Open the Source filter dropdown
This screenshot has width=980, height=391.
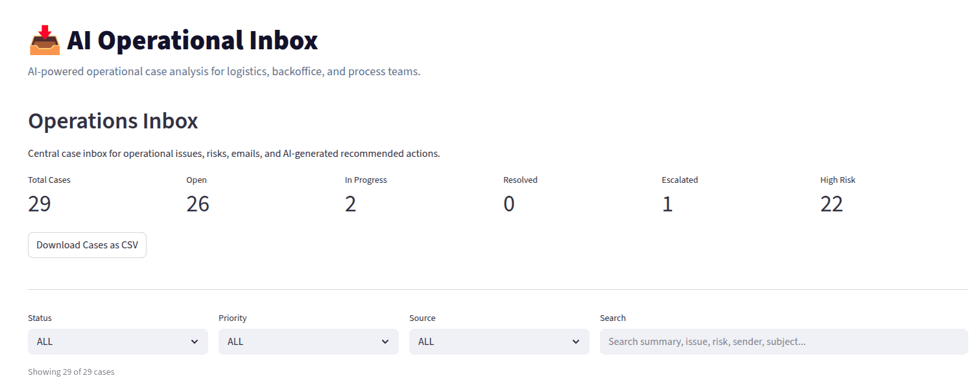pyautogui.click(x=499, y=342)
